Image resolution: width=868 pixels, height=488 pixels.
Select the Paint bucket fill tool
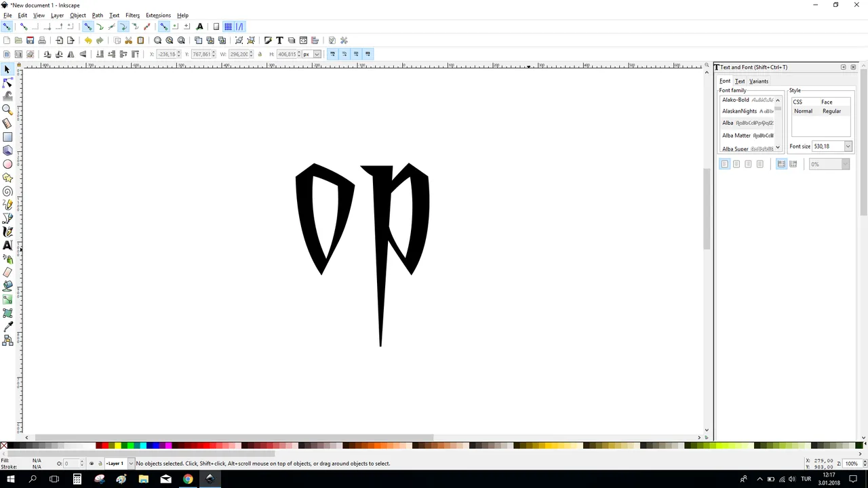(x=7, y=286)
